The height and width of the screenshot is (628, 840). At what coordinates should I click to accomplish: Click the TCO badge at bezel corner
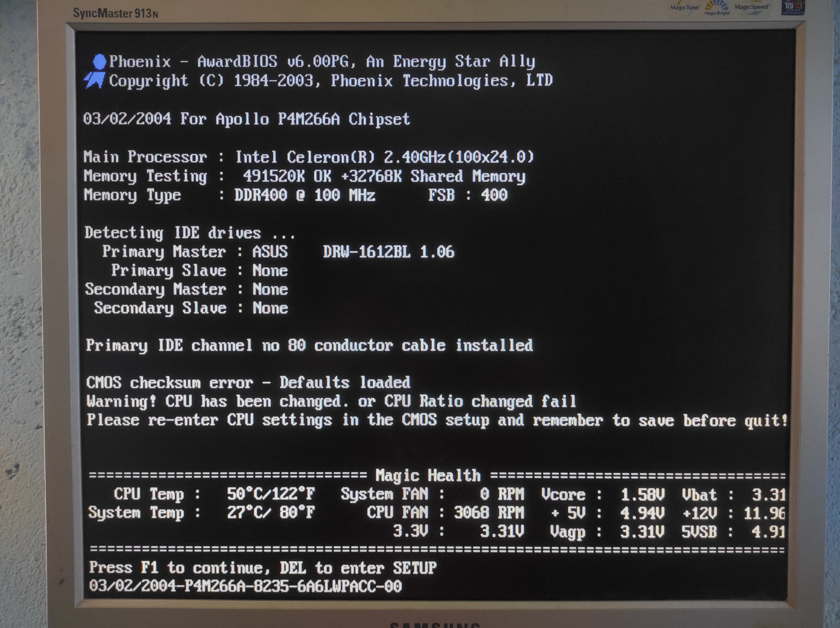coord(793,6)
